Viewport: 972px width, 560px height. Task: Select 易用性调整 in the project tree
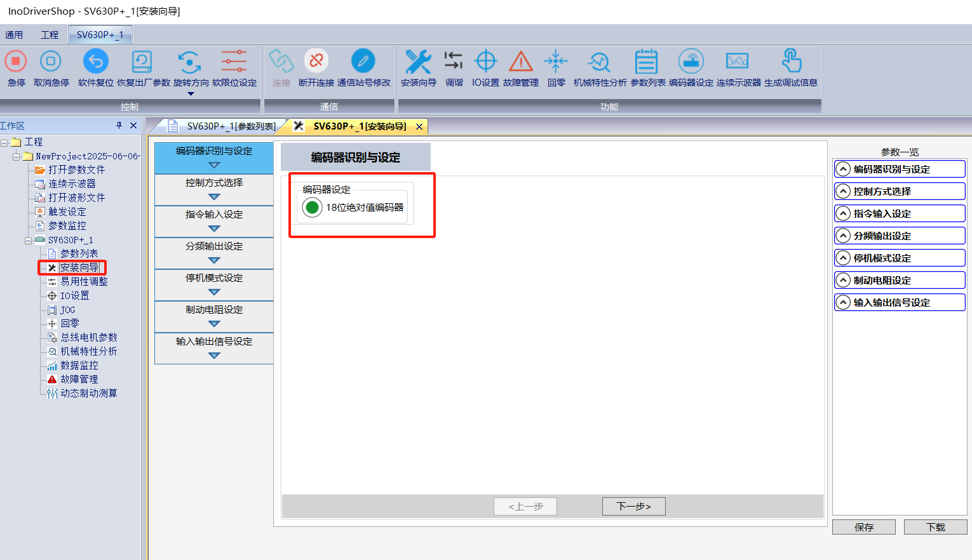[84, 281]
